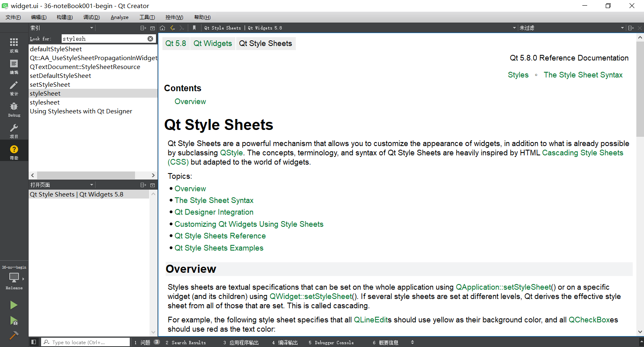Image resolution: width=644 pixels, height=347 pixels.
Task: Open Qt Style Sheets Examples link
Action: 219,248
